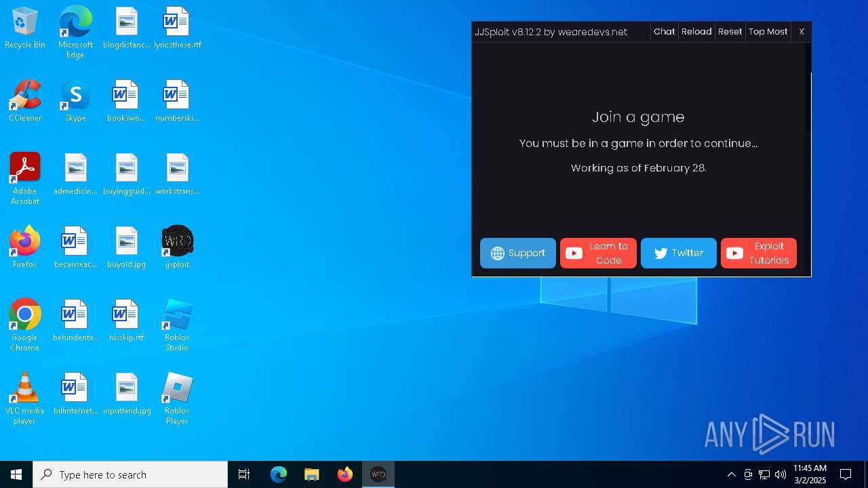Open the Recycle Bin desktop icon
This screenshot has width=868, height=488.
coord(25,28)
